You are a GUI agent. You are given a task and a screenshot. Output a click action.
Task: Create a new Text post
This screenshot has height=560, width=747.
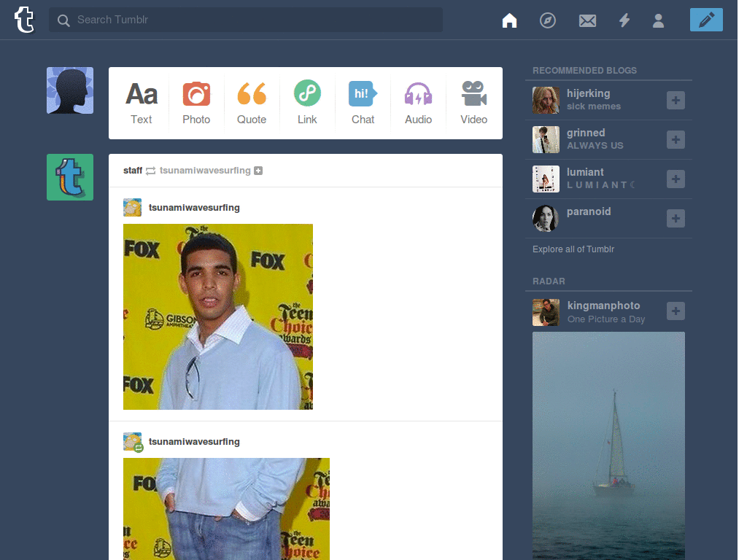tap(141, 103)
